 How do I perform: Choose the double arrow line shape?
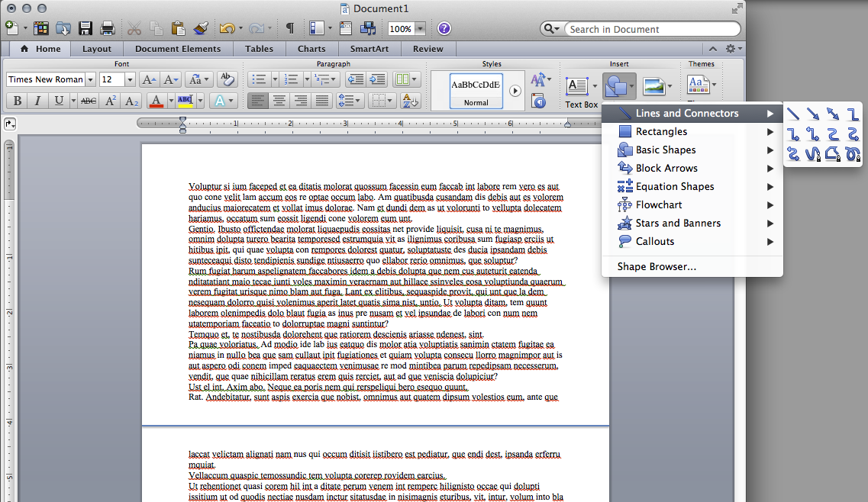click(x=833, y=114)
